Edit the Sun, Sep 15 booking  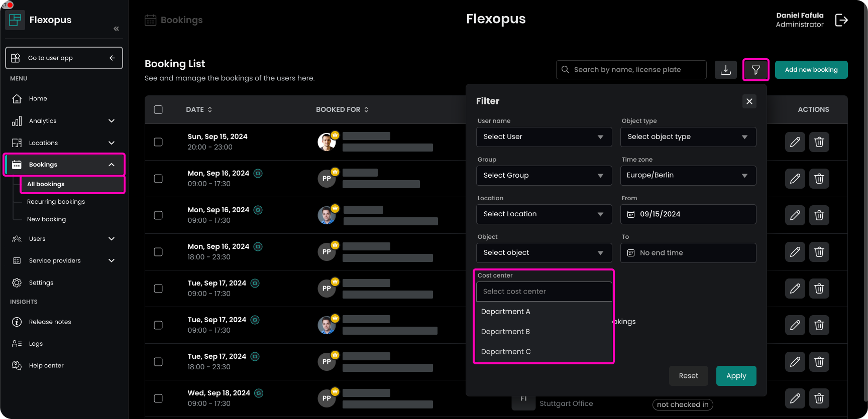click(795, 142)
